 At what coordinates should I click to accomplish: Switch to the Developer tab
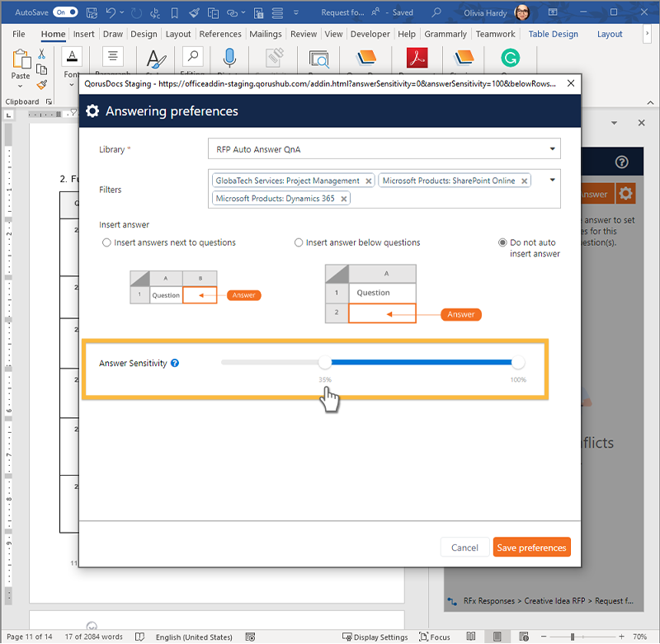click(x=370, y=34)
